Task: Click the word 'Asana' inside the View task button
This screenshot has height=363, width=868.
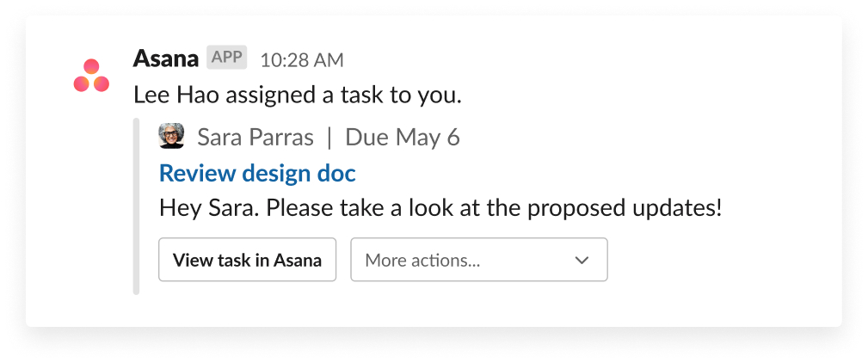Action: pyautogui.click(x=298, y=261)
